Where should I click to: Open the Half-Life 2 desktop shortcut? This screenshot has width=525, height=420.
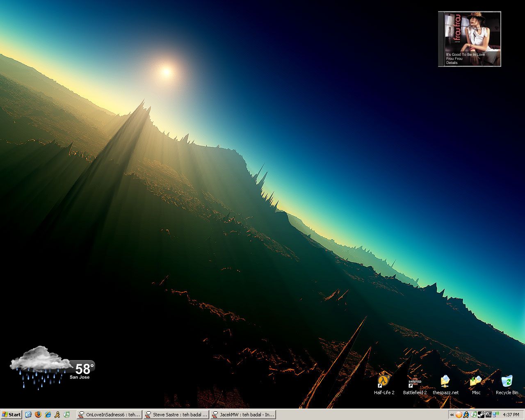[384, 385]
